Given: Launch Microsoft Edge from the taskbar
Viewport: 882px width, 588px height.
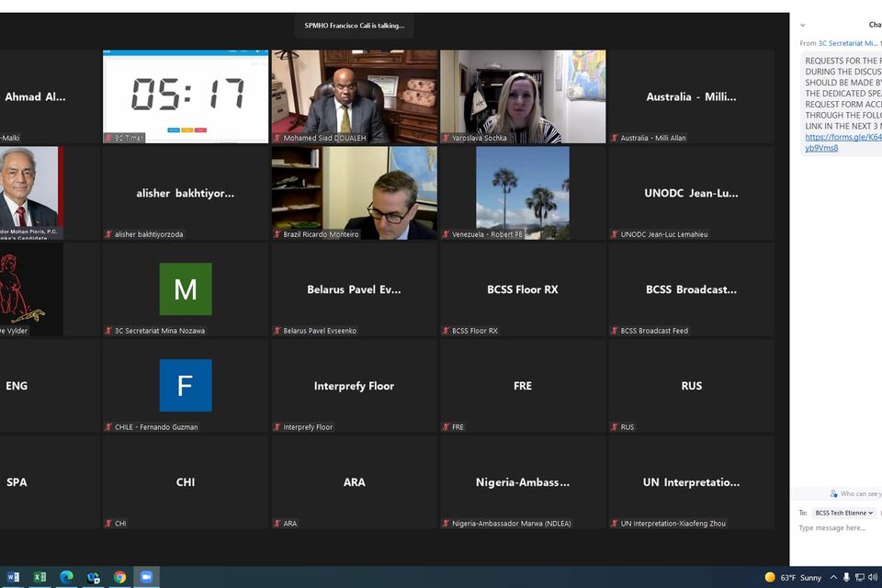Looking at the screenshot, I should pyautogui.click(x=66, y=577).
